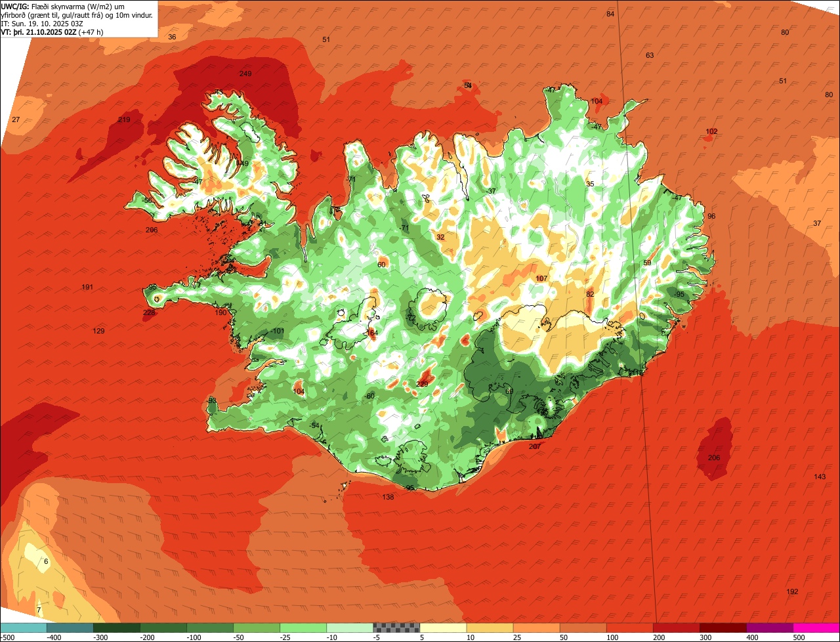The image size is (840, 642).
Task: Click the 96 value off the east coast
Action: pyautogui.click(x=711, y=216)
